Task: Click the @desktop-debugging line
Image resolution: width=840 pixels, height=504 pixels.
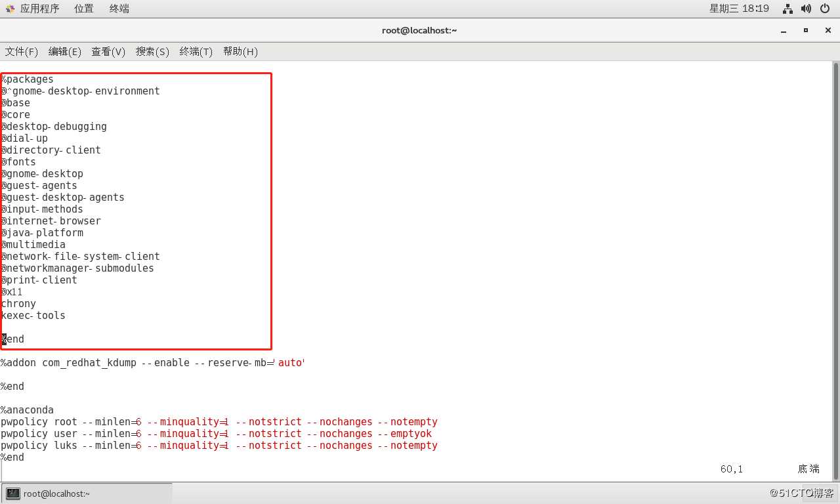Action: click(54, 127)
